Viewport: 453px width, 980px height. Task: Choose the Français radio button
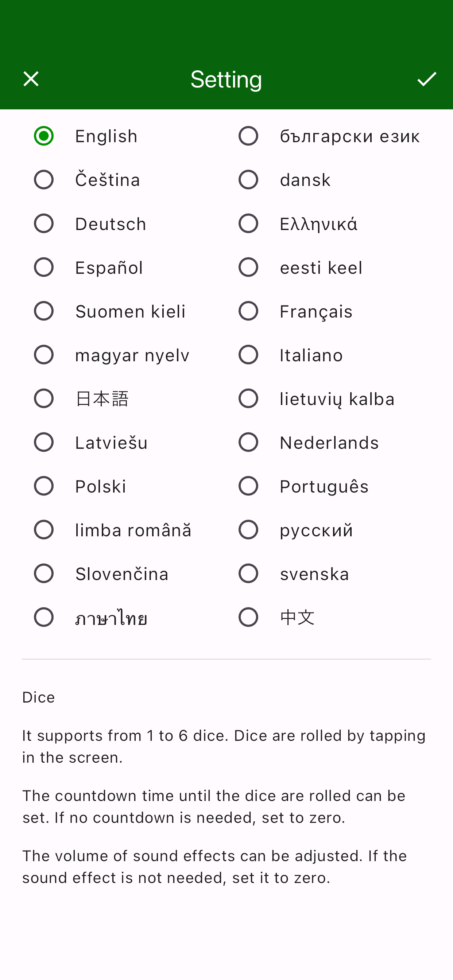coord(249,311)
